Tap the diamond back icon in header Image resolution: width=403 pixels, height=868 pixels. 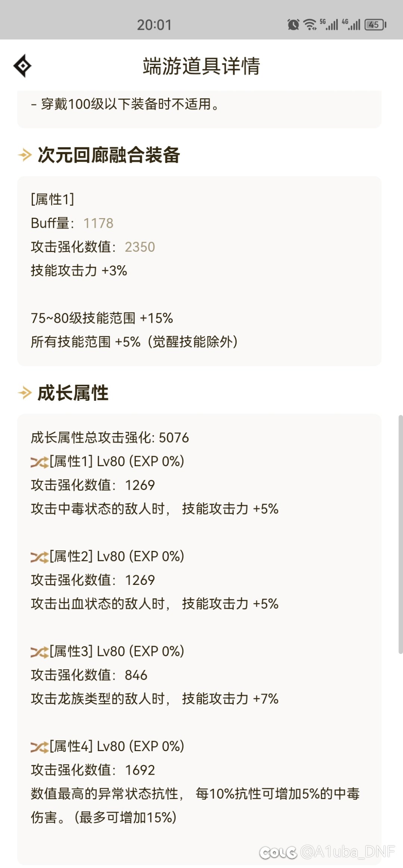[x=22, y=66]
